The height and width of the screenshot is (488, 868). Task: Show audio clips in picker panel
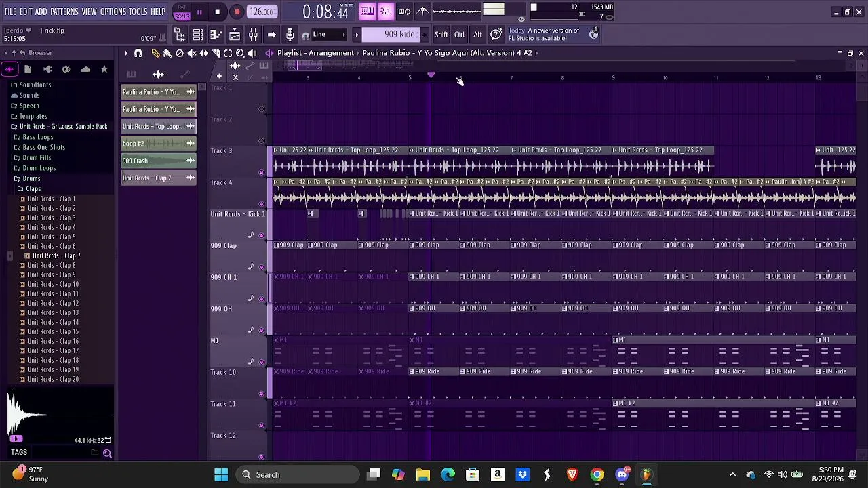[158, 75]
